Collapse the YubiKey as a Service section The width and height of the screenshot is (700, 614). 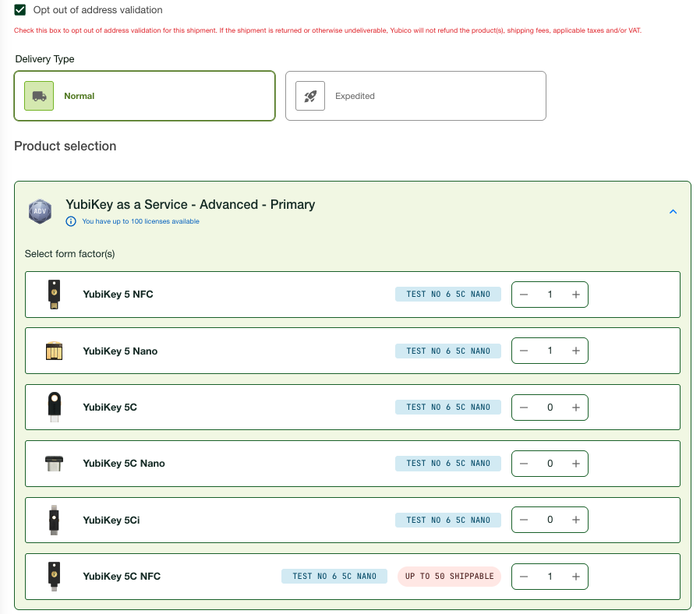point(673,211)
